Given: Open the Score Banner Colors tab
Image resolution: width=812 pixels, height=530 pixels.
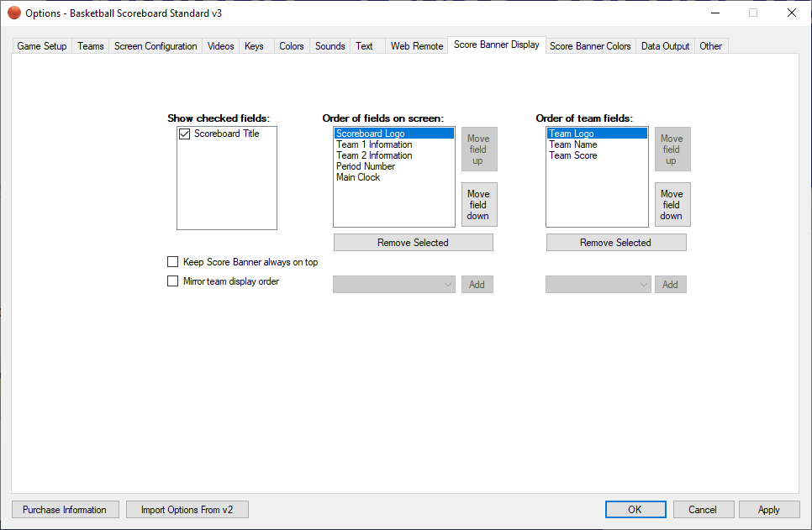Looking at the screenshot, I should (590, 46).
